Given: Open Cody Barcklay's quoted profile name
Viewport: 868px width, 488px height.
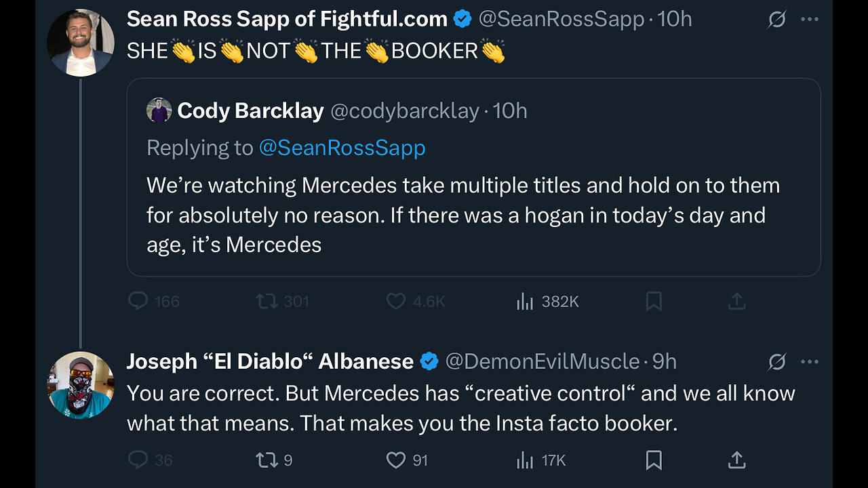Looking at the screenshot, I should 250,110.
